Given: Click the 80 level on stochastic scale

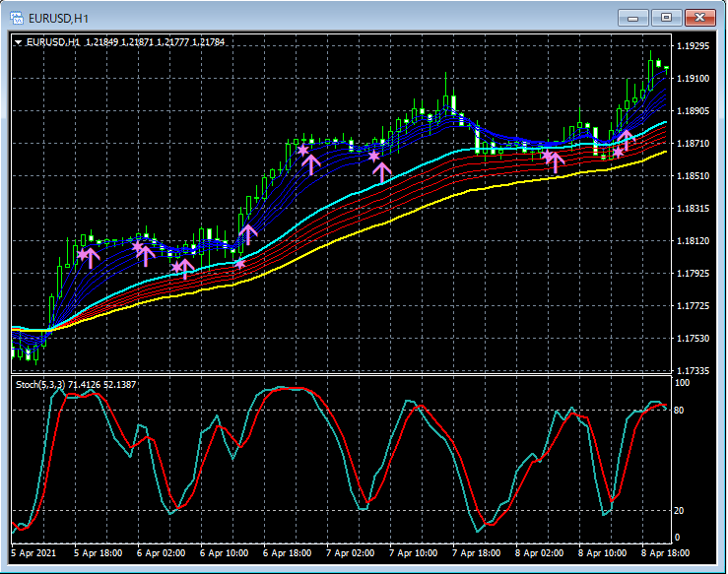Looking at the screenshot, I should [680, 409].
